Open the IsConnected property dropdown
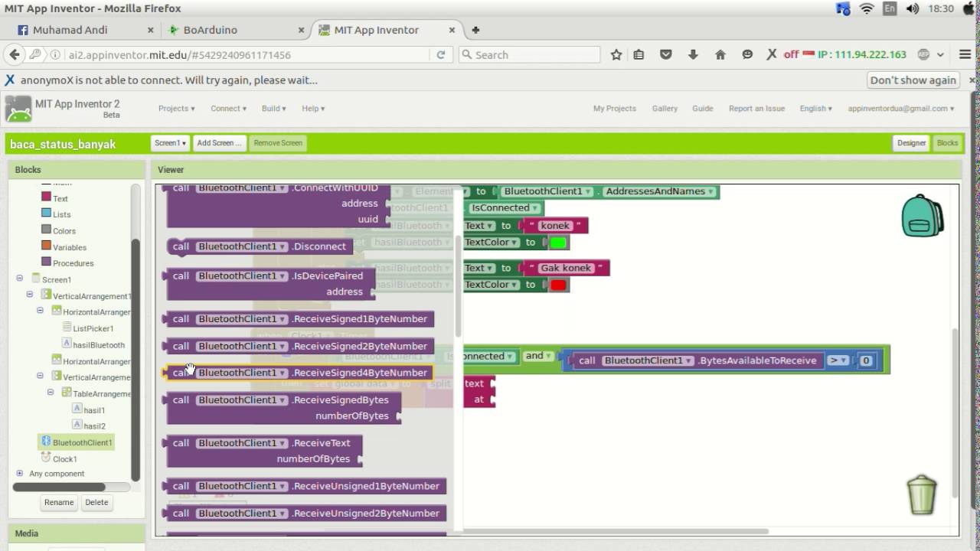The height and width of the screenshot is (551, 980). click(505, 208)
